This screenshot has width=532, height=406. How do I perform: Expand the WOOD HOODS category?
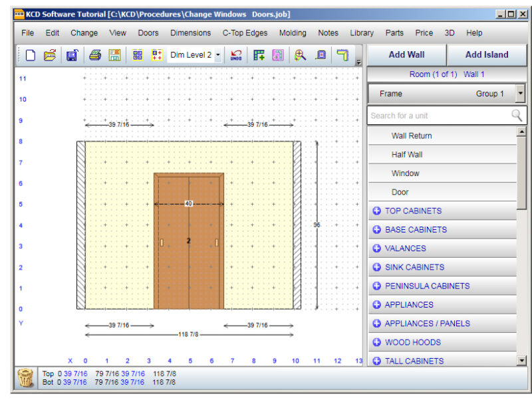tap(376, 342)
